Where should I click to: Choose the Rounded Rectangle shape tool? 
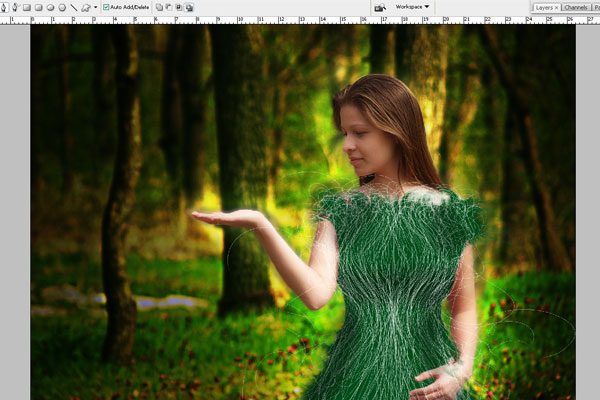(38, 7)
